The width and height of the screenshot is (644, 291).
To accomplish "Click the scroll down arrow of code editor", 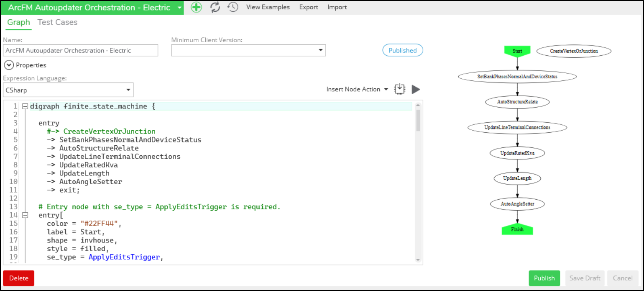I will [x=418, y=260].
